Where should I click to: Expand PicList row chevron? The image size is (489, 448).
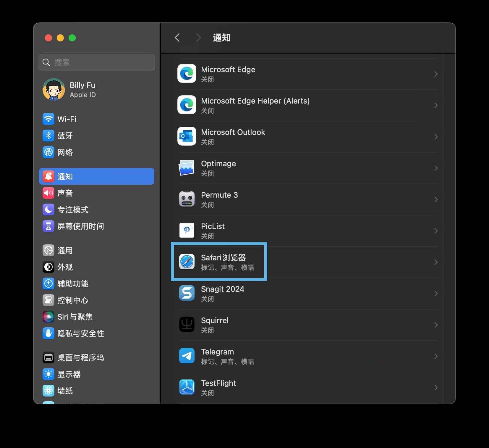pos(436,231)
